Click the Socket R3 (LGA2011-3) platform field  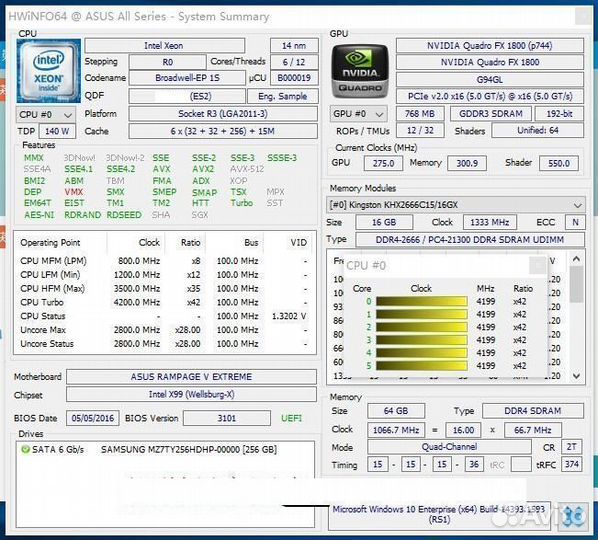point(223,114)
